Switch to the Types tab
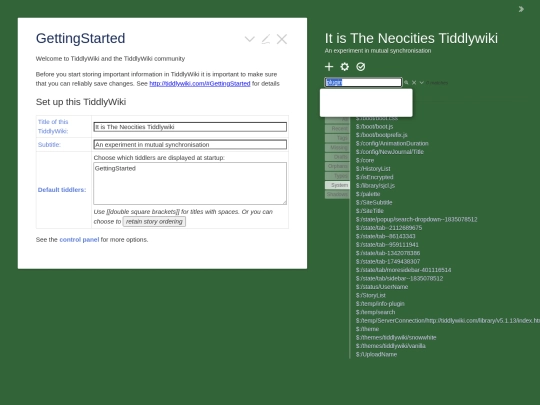 coord(337,176)
